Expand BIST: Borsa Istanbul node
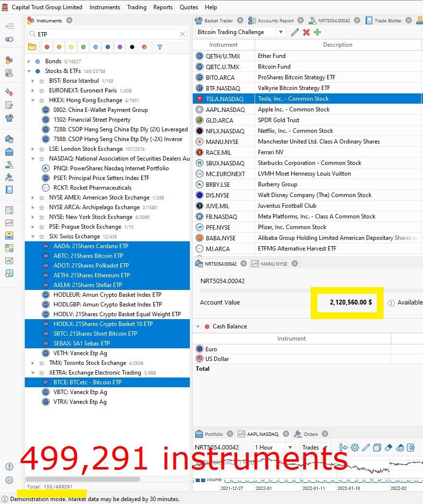This screenshot has height=504, width=423. pyautogui.click(x=33, y=81)
